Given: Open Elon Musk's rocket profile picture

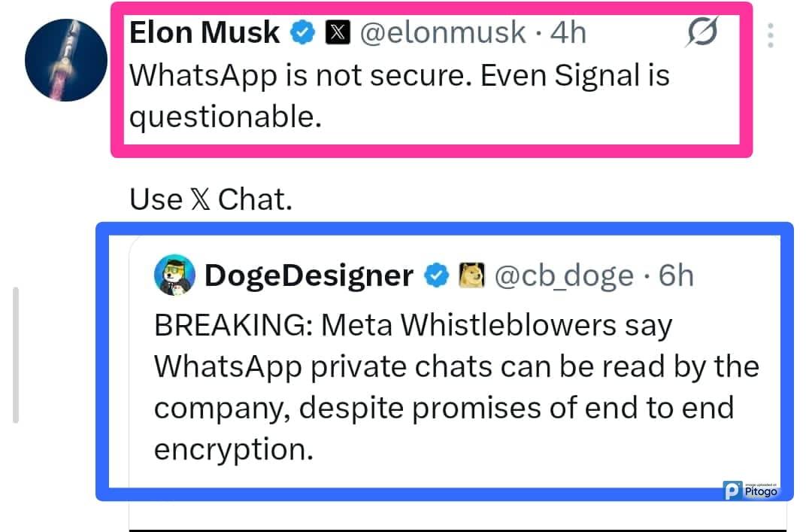Looking at the screenshot, I should tap(65, 60).
